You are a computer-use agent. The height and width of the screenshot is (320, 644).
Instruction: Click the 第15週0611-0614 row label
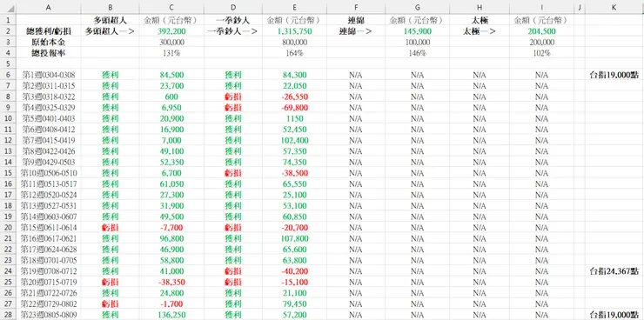(x=49, y=227)
